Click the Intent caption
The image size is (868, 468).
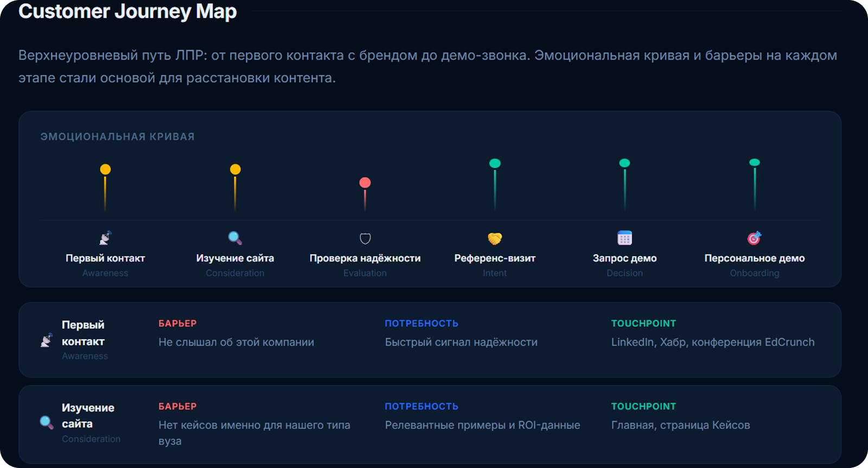(495, 273)
